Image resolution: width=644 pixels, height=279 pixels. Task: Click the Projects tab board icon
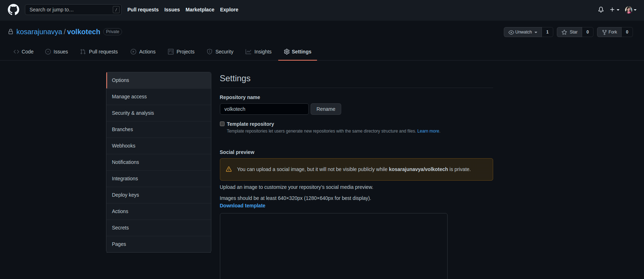pos(171,52)
